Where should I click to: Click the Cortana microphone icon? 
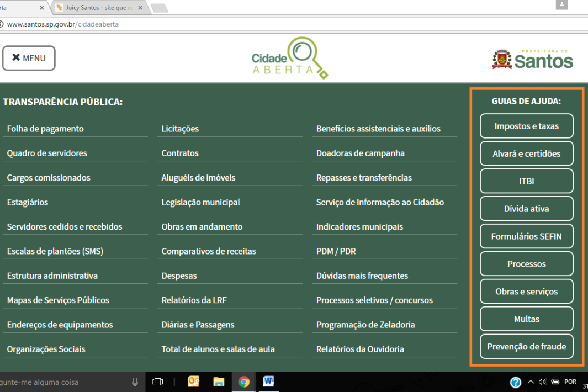point(135,382)
